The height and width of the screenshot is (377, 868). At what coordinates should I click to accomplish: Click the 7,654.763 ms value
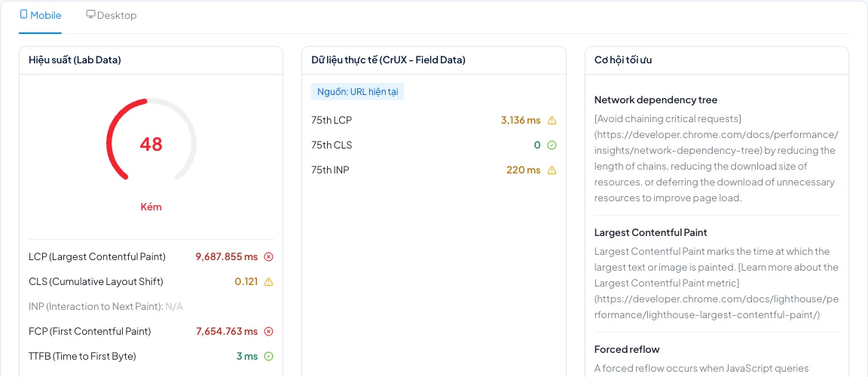click(227, 332)
